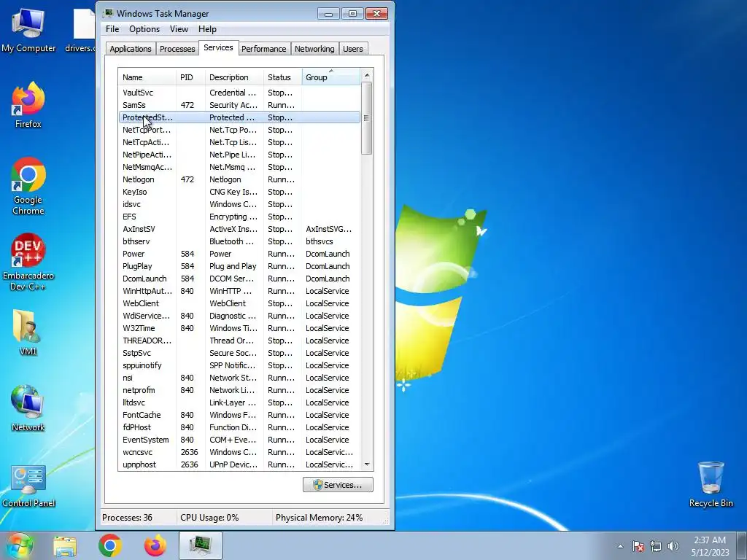747x560 pixels.
Task: Click the services list scrollbar thumb
Action: point(366,118)
